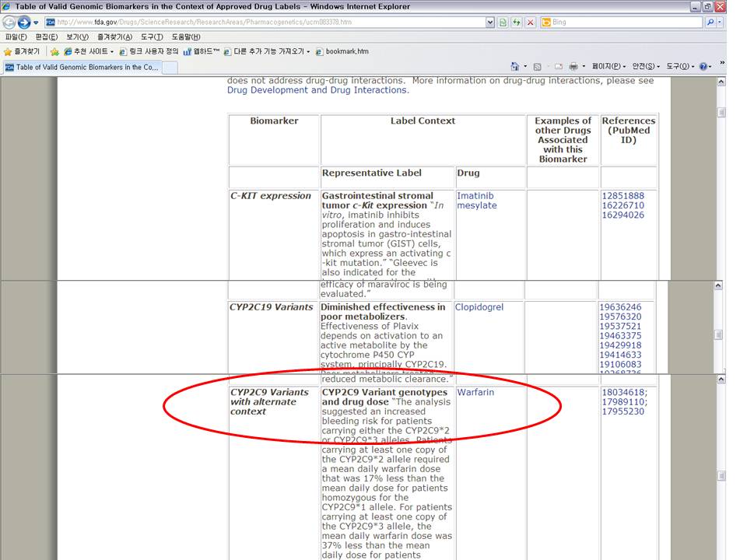This screenshot has width=747, height=560.
Task: Open the 편집(E) menu
Action: [x=47, y=37]
